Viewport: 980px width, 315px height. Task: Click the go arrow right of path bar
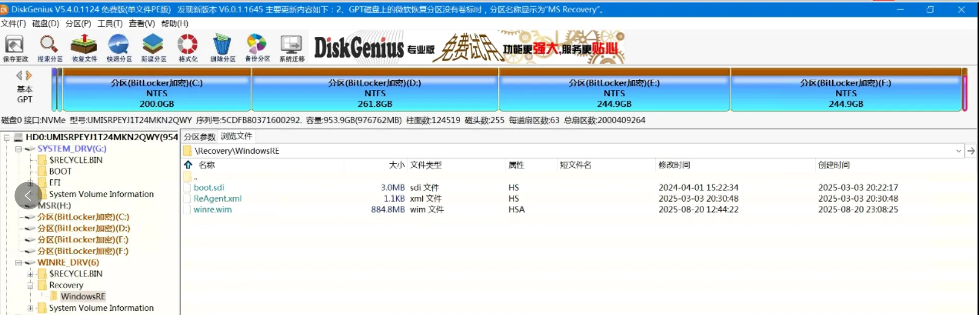[971, 151]
